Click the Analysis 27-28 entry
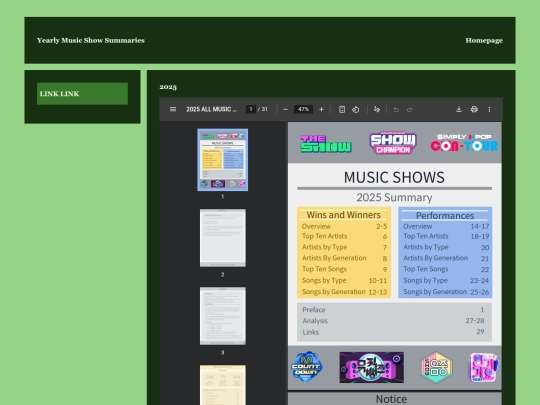 coord(393,321)
